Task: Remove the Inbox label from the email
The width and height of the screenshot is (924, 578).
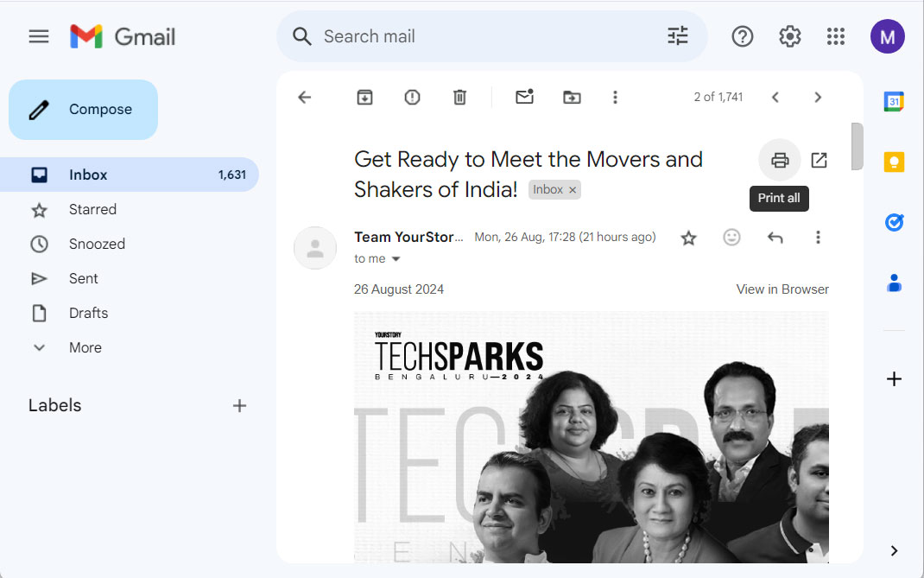Action: 572,190
